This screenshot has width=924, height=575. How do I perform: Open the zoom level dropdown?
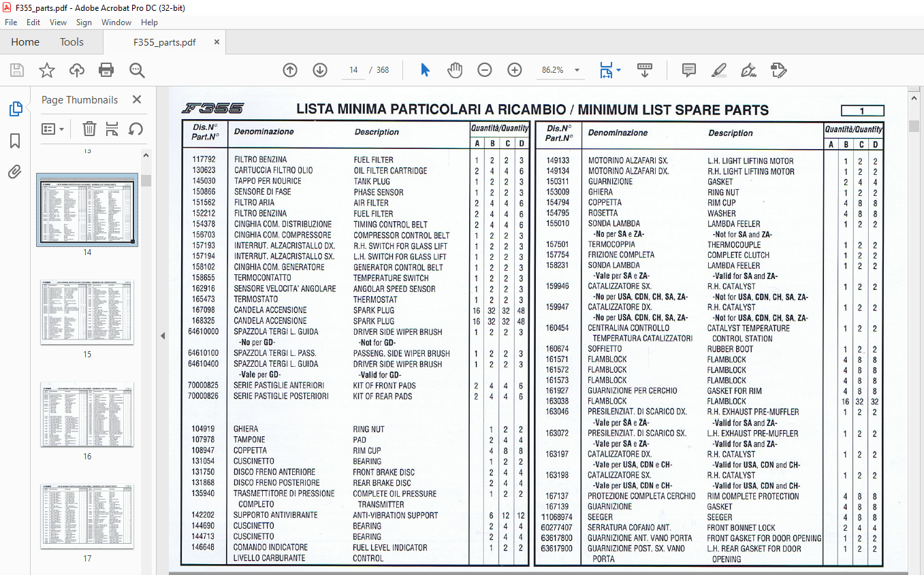(x=577, y=70)
